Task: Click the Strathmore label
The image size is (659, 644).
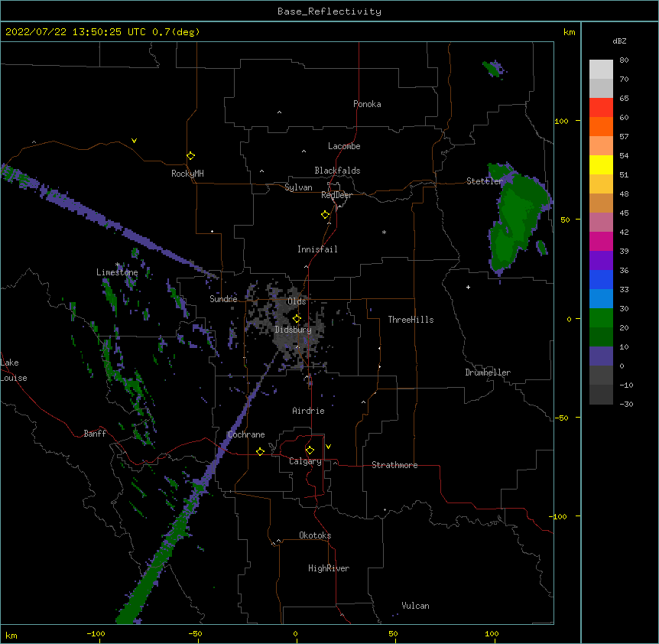Action: (x=394, y=465)
